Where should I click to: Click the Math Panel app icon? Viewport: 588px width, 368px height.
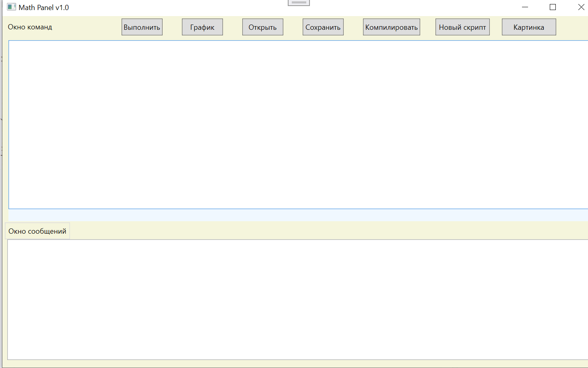click(11, 7)
